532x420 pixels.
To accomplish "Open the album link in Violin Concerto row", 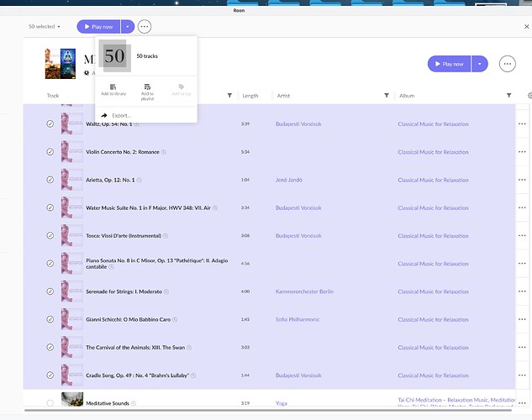I will 433,152.
